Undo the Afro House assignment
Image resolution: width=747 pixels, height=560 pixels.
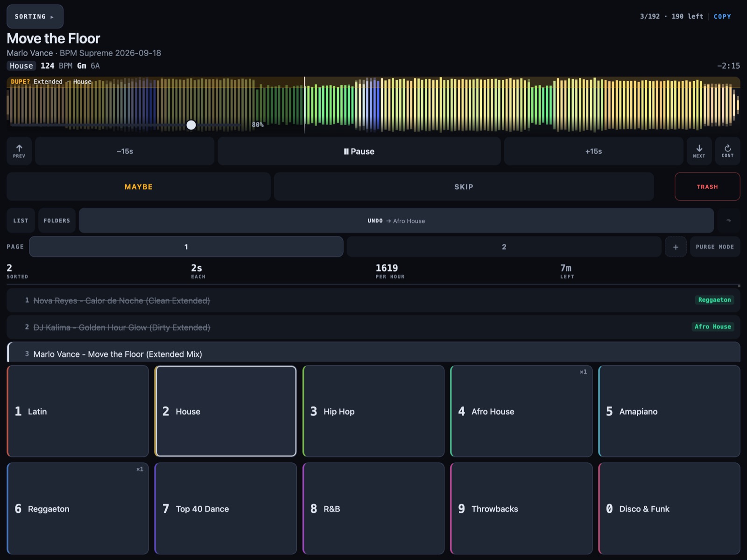click(396, 220)
